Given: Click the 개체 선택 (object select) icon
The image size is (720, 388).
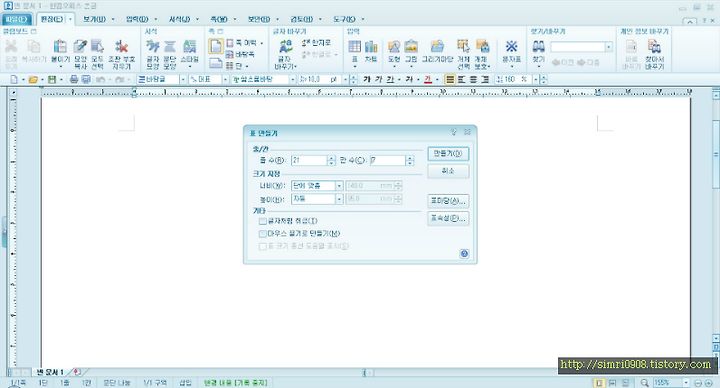Looking at the screenshot, I should (463, 46).
